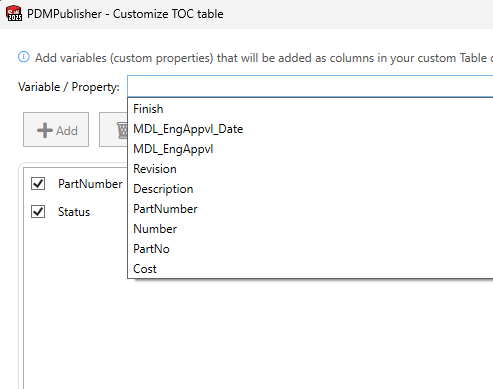493x389 pixels.
Task: Click the trash delete button icon
Action: 122,130
